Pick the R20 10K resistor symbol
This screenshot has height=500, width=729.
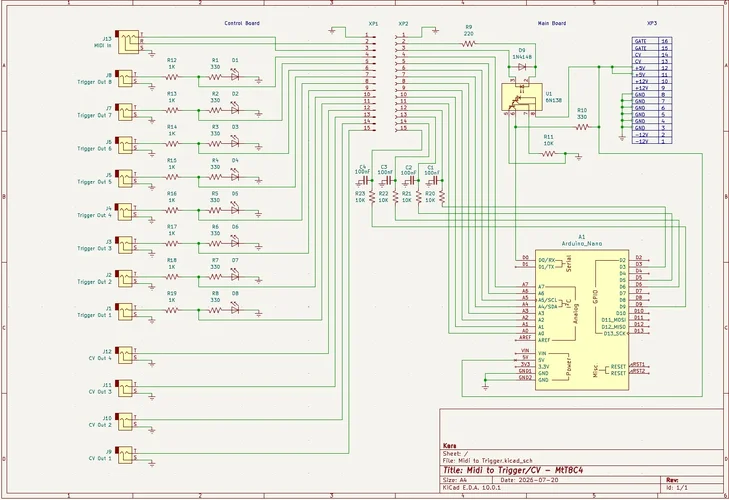442,197
